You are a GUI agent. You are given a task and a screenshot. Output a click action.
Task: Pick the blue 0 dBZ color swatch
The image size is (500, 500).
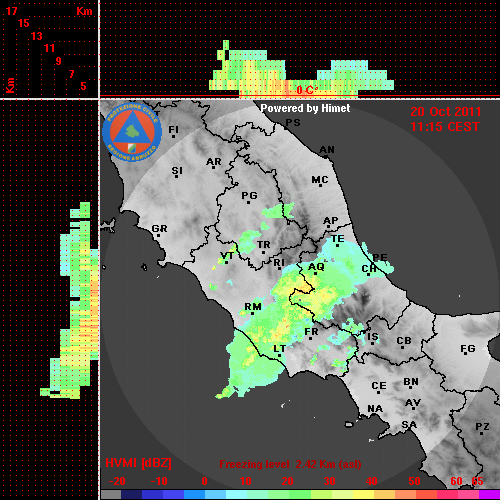coord(194,495)
